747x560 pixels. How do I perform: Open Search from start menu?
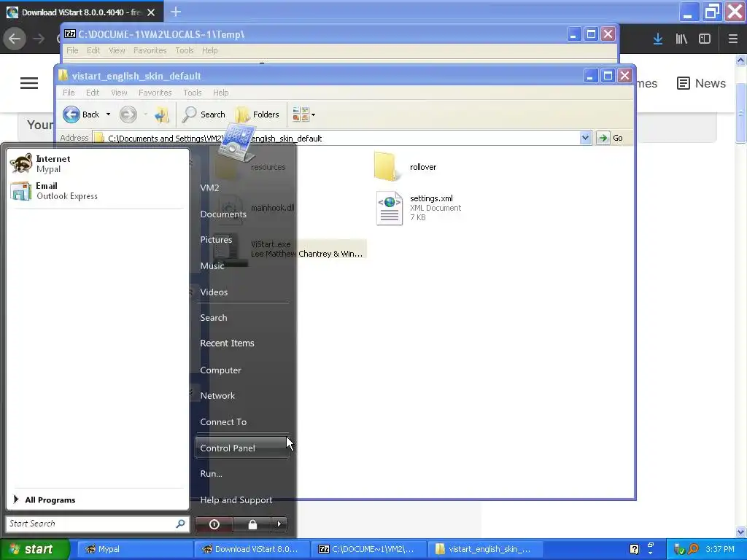213,318
